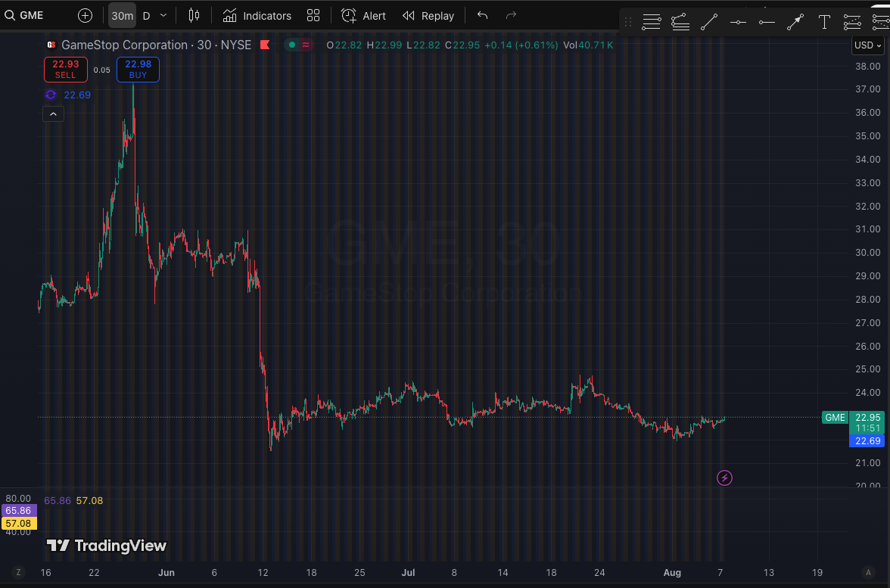890x588 pixels.
Task: Switch to the D daily timeframe
Action: pos(147,16)
